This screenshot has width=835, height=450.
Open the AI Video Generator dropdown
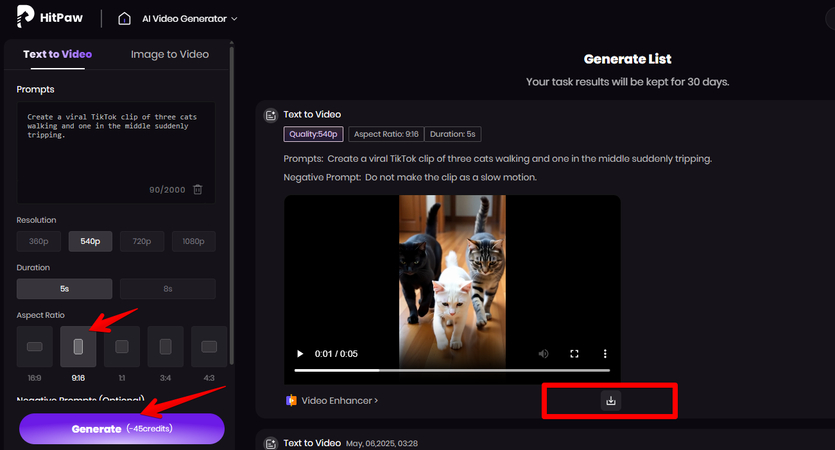tap(189, 19)
